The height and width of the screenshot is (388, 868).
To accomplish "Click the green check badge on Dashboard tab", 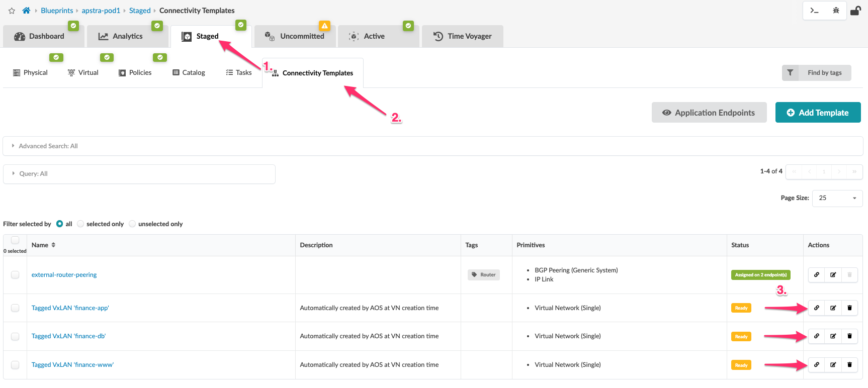I will 73,26.
